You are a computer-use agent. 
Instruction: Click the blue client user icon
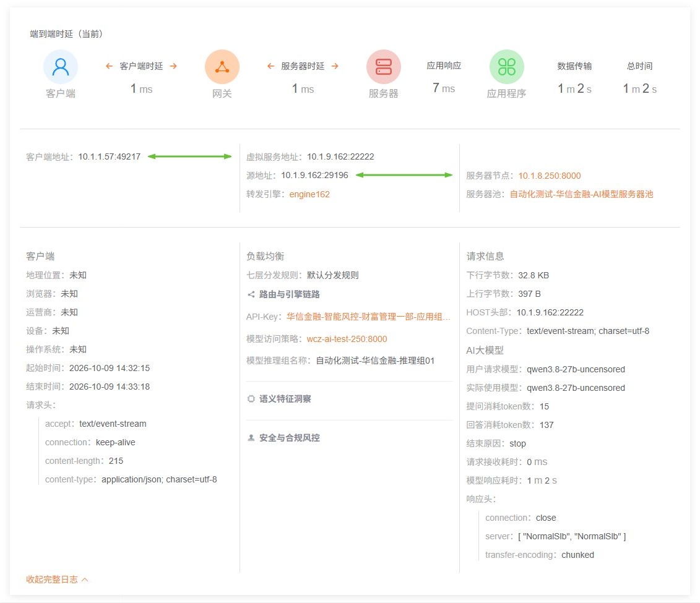click(x=61, y=67)
